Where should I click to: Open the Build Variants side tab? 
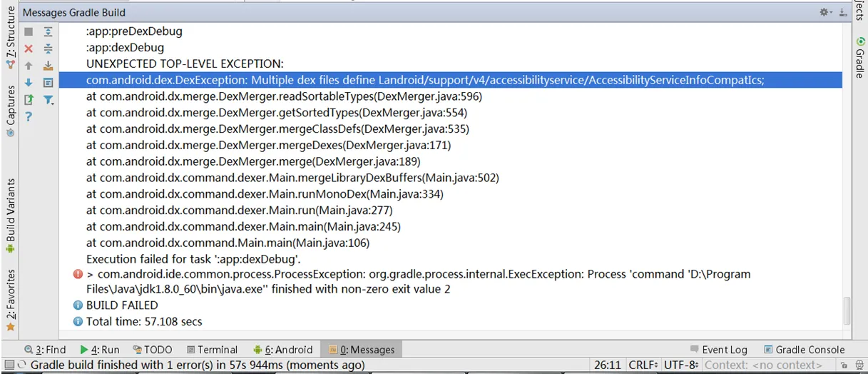[x=10, y=216]
